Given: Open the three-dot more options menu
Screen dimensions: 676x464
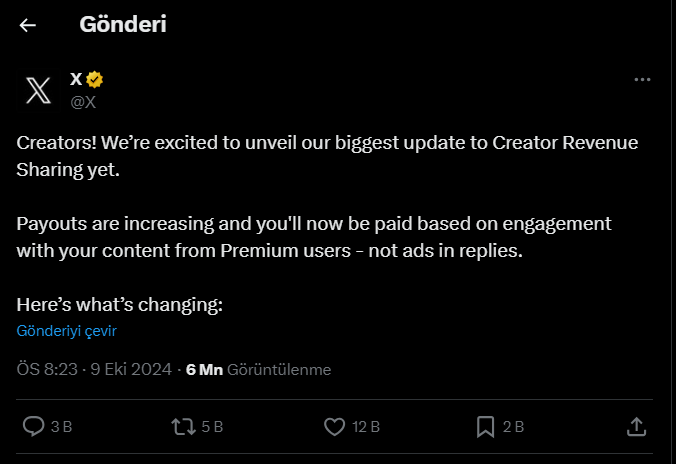Looking at the screenshot, I should [x=643, y=80].
